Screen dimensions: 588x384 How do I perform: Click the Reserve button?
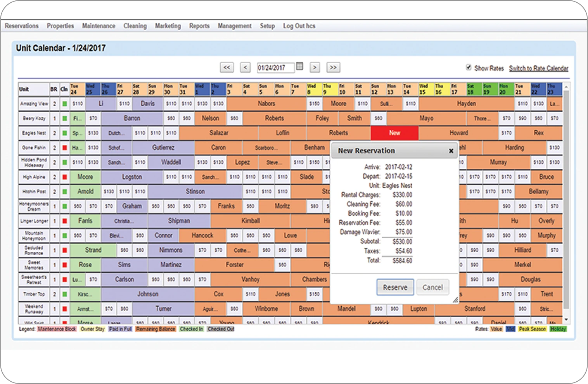coord(395,287)
